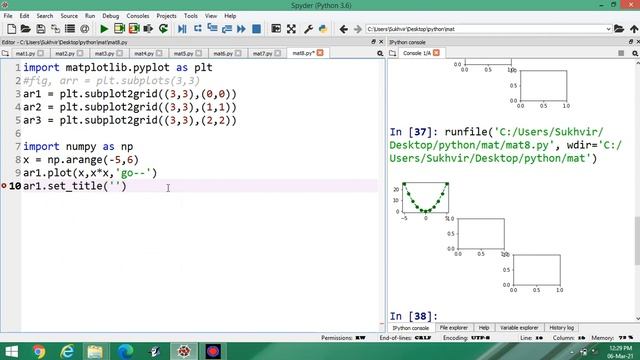Open the Search menu
The image size is (640, 360).
(x=45, y=16)
